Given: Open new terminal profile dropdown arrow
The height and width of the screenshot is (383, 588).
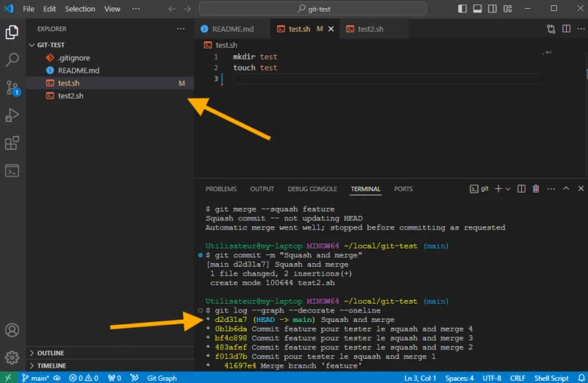Looking at the screenshot, I should click(509, 189).
